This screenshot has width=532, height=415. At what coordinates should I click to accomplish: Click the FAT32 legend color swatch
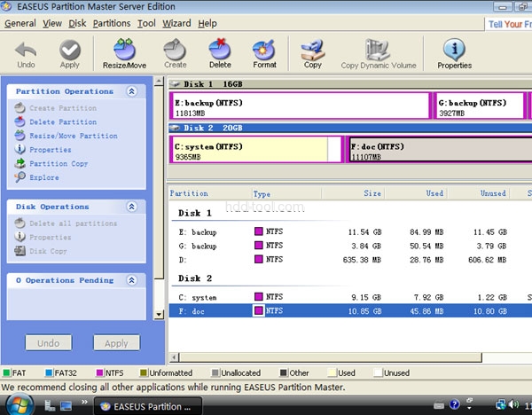pos(49,373)
